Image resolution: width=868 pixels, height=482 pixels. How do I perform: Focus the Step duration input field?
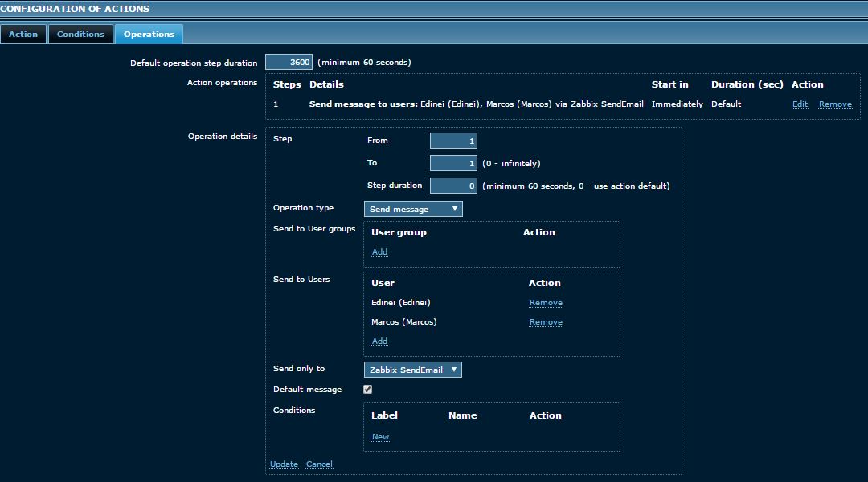click(x=453, y=186)
